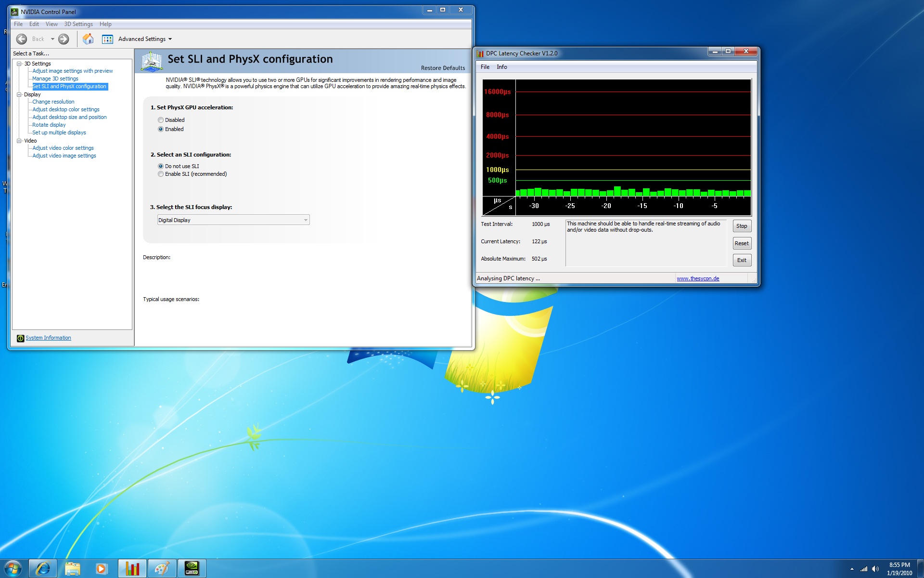Open the System Information link
Image resolution: width=924 pixels, height=578 pixels.
pos(48,338)
